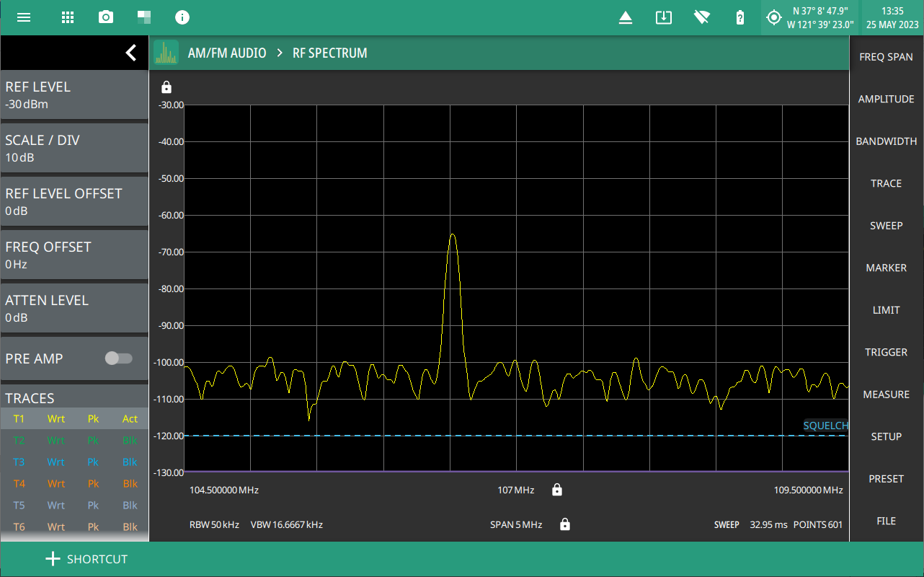Open the GPS location target icon
Image resolution: width=924 pixels, height=577 pixels.
(774, 17)
